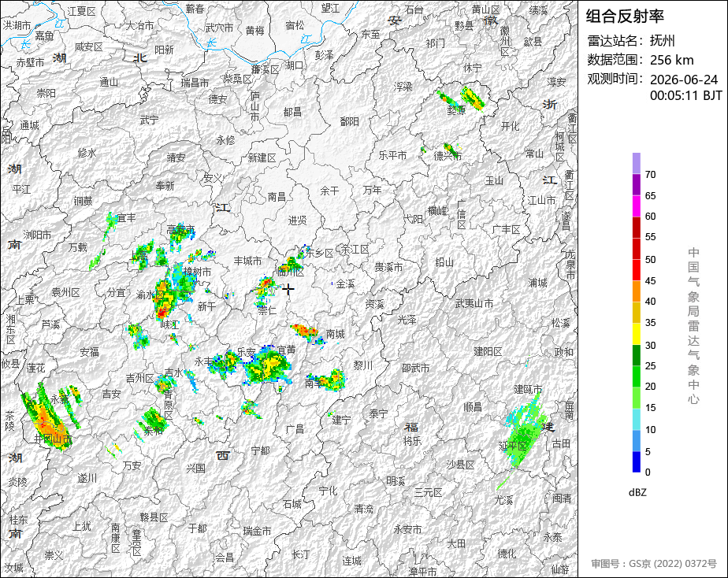Image resolution: width=728 pixels, height=578 pixels.
Task: Select the radar station name 抚州
Action: tap(662, 40)
